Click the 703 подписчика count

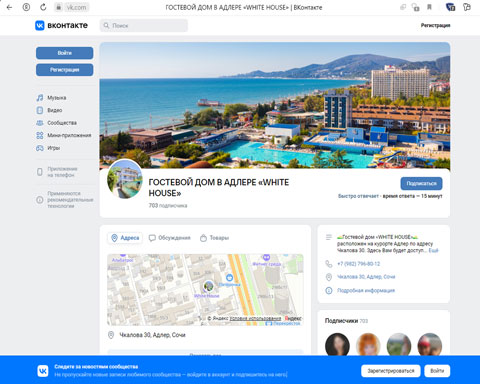point(168,206)
